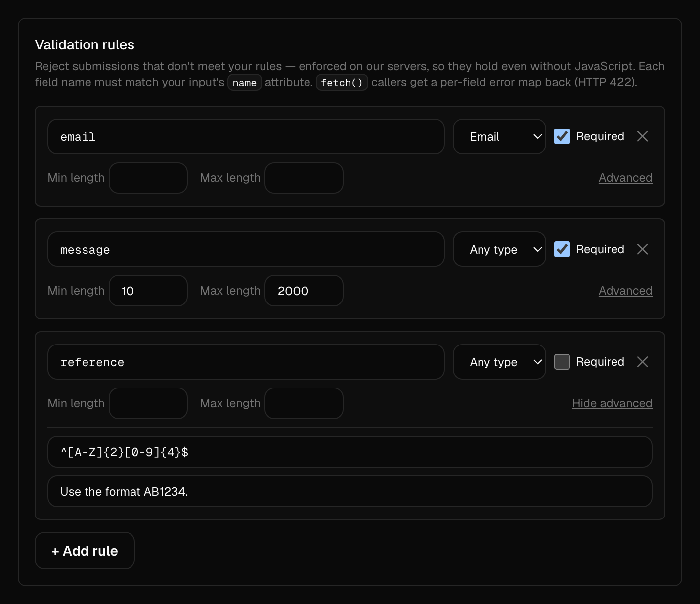Show Advanced options for the message rule
This screenshot has height=604, width=700.
coord(625,291)
